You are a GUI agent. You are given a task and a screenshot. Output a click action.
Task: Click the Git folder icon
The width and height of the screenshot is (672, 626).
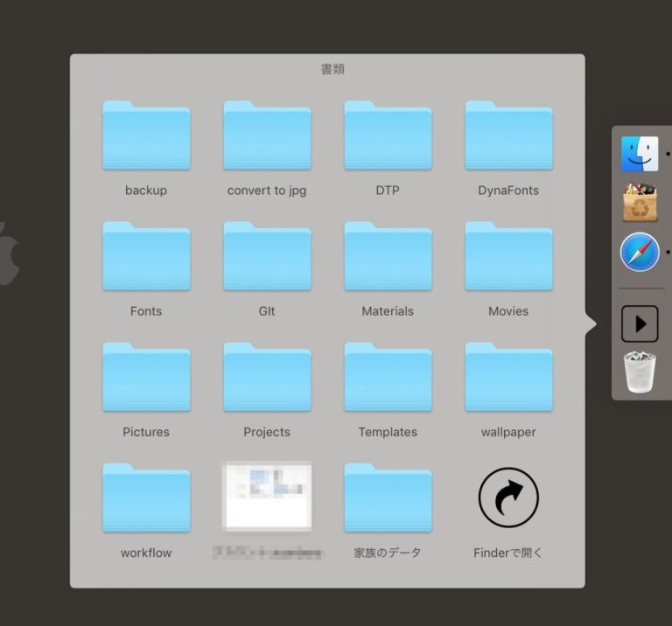267,257
